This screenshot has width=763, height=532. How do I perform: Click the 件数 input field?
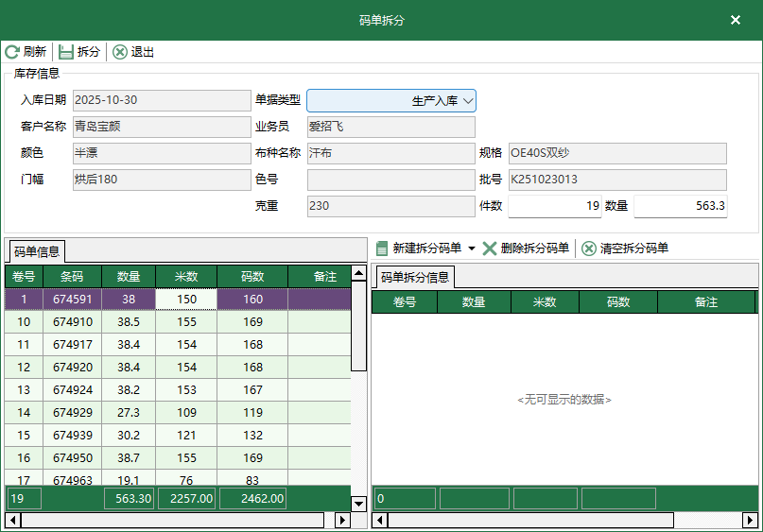coord(555,206)
